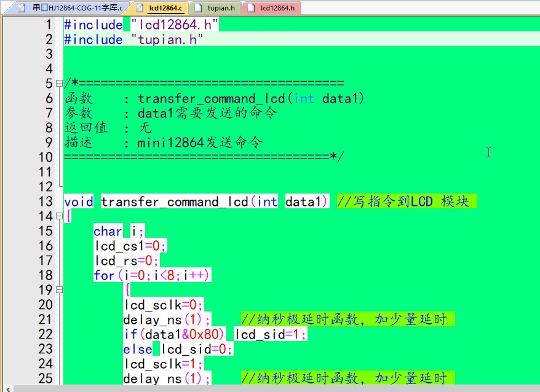
Task: Click line number 13 in the gutter
Action: pyautogui.click(x=45, y=202)
